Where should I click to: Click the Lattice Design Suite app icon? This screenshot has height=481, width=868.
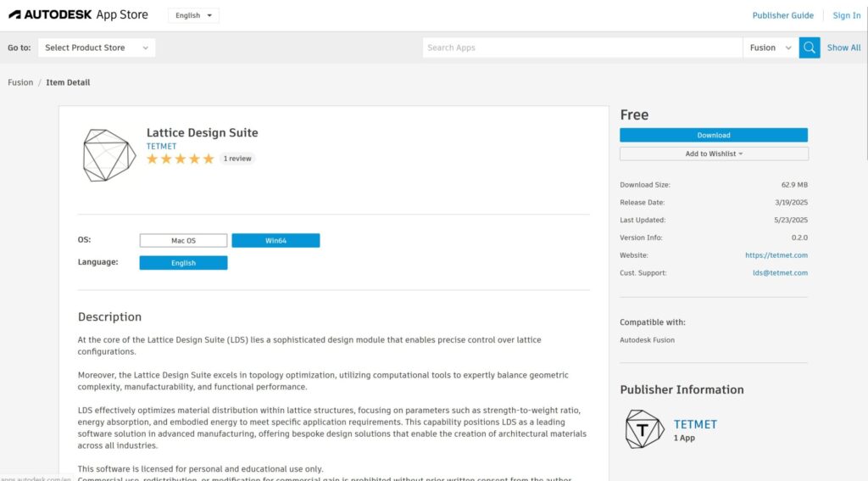(108, 155)
